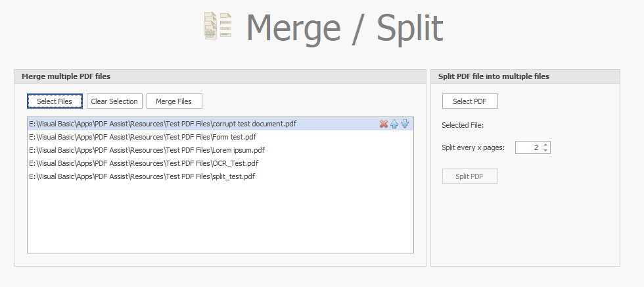Click the Split PDF button
644x287 pixels.
(x=470, y=176)
